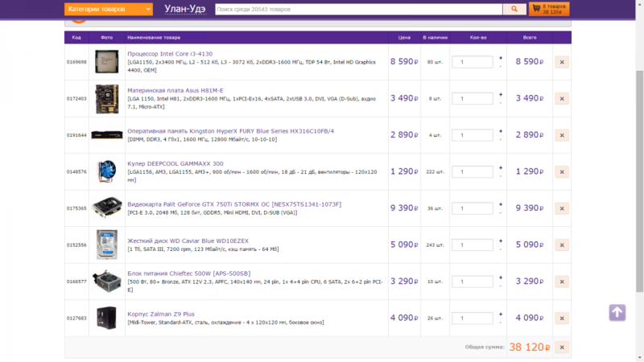The image size is (644, 362).
Task: Open Кулер DEEPCOOL GAMMAXX 300 product link
Action: (x=175, y=163)
